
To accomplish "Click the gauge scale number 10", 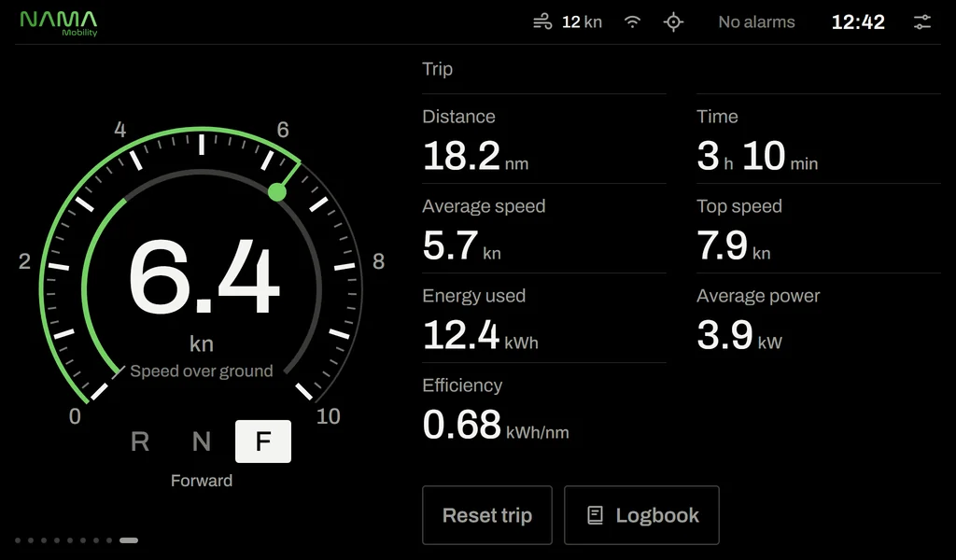I will (x=328, y=416).
